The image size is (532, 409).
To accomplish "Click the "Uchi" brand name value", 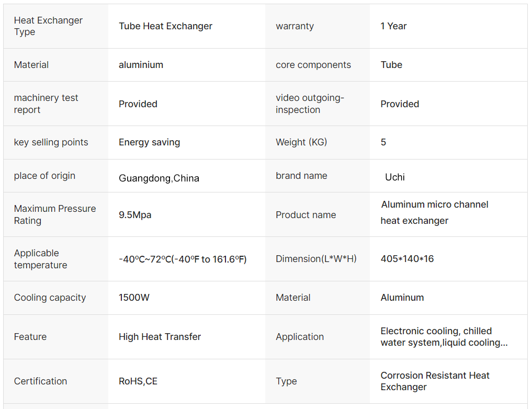I will coord(395,177).
